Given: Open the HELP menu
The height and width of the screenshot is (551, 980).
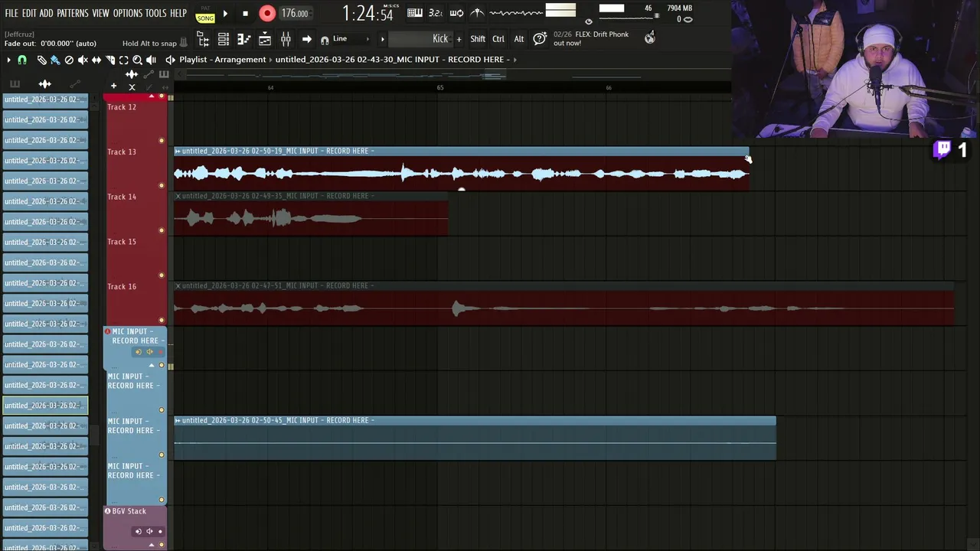Looking at the screenshot, I should (178, 13).
